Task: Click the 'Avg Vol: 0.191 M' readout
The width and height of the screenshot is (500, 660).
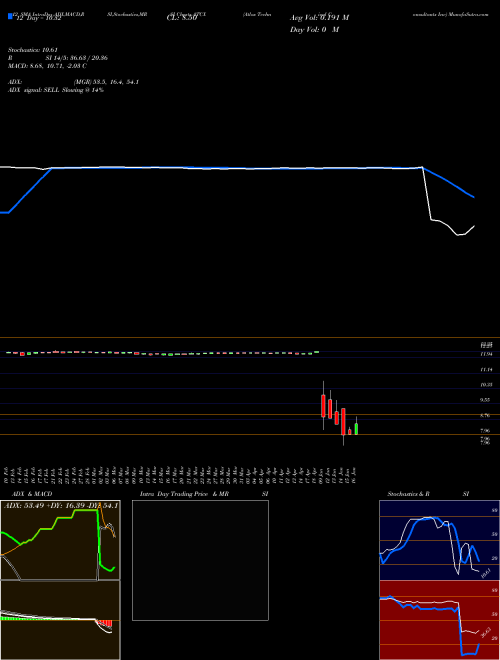Action: click(x=319, y=18)
